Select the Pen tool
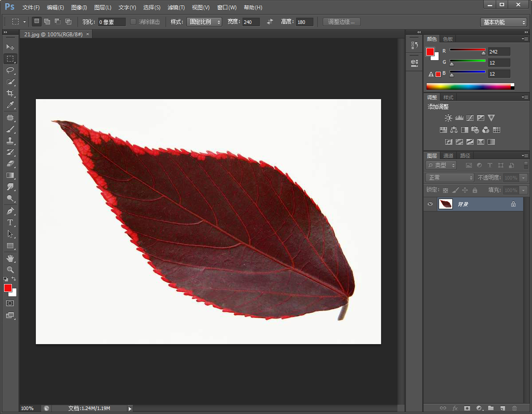Viewport: 532px width, 414px height. tap(10, 211)
